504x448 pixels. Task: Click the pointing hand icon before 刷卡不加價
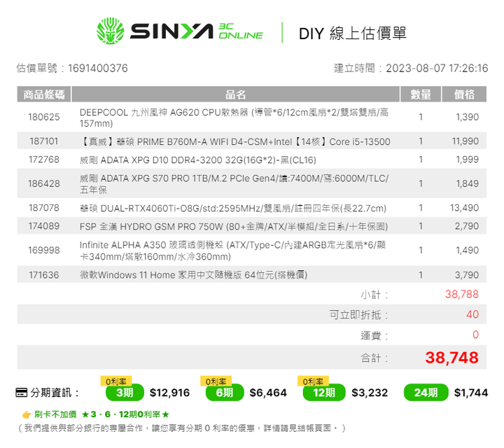(27, 415)
